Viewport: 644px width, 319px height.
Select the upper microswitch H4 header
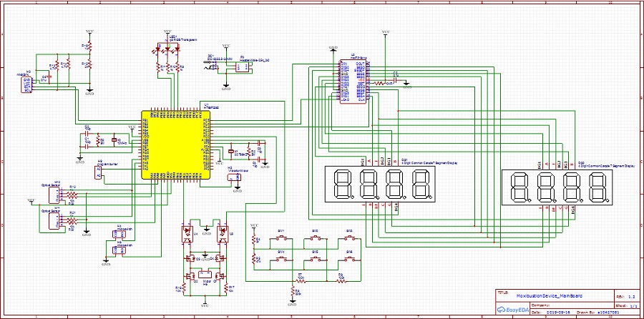pos(117,234)
